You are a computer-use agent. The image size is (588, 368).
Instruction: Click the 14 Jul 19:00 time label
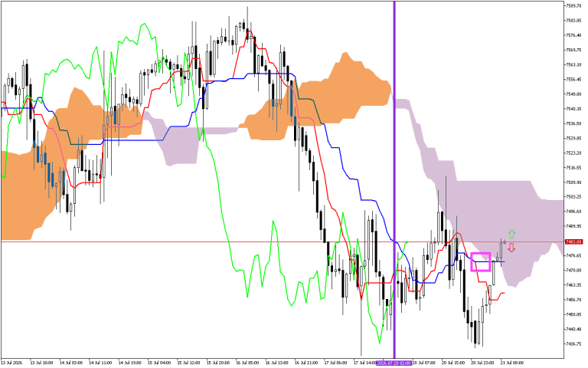(129, 363)
